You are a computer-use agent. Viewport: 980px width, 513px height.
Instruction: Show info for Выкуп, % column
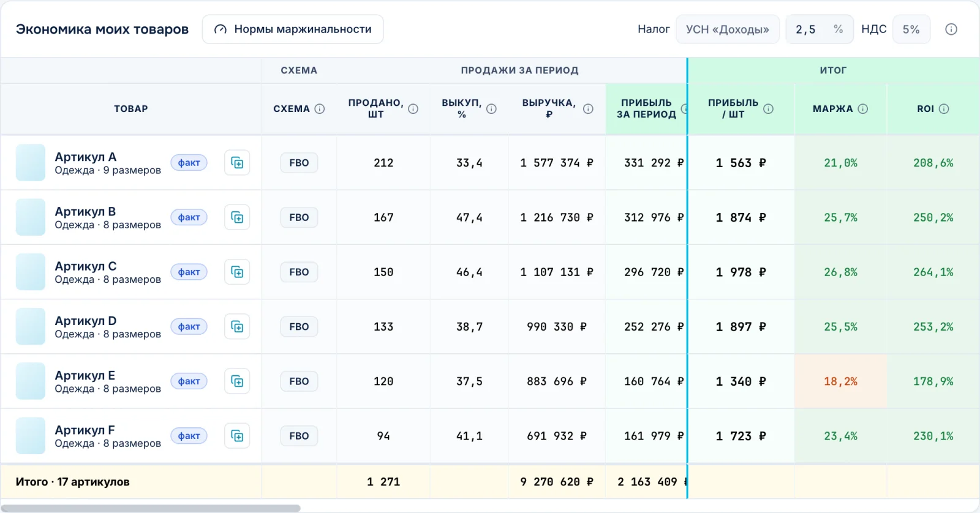491,109
